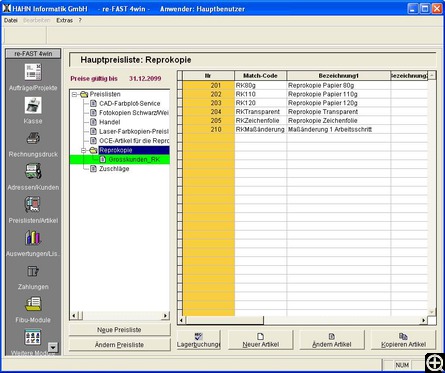445x373 pixels.
Task: Click the Preislisten root folder icon
Action: pyautogui.click(x=84, y=94)
